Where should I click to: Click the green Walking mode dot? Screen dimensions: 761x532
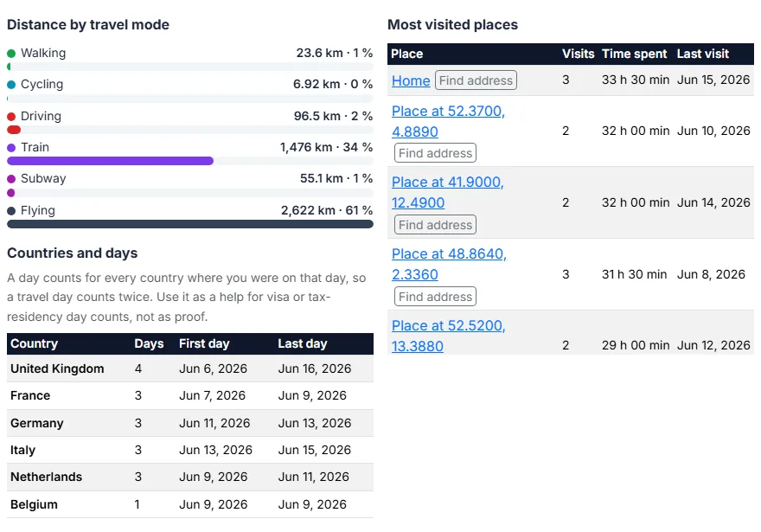pyautogui.click(x=11, y=53)
